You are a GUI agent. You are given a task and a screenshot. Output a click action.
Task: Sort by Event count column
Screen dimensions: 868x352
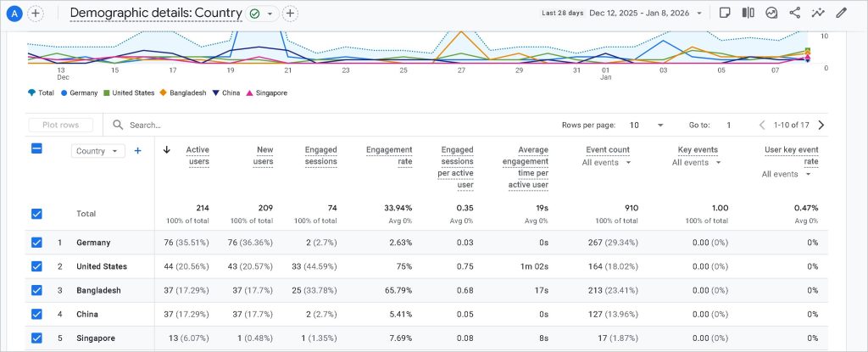pos(608,149)
